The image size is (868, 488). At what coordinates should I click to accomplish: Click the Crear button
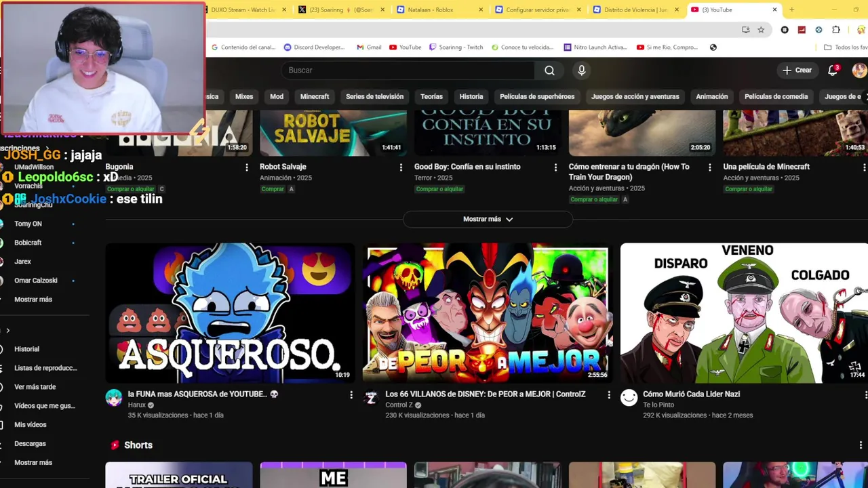point(797,70)
